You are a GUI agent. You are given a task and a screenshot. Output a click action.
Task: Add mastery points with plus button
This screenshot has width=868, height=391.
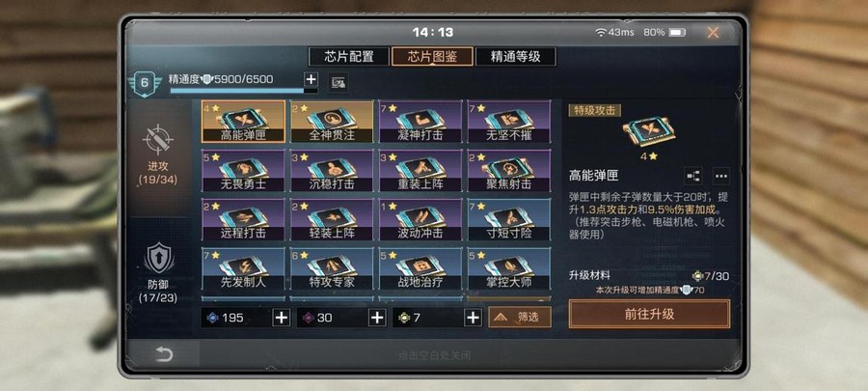[312, 79]
